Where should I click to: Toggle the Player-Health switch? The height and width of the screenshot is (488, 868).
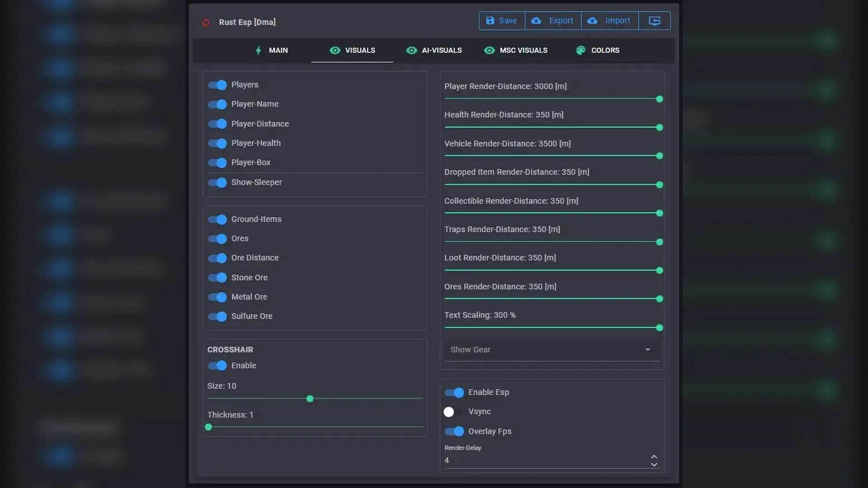point(217,143)
